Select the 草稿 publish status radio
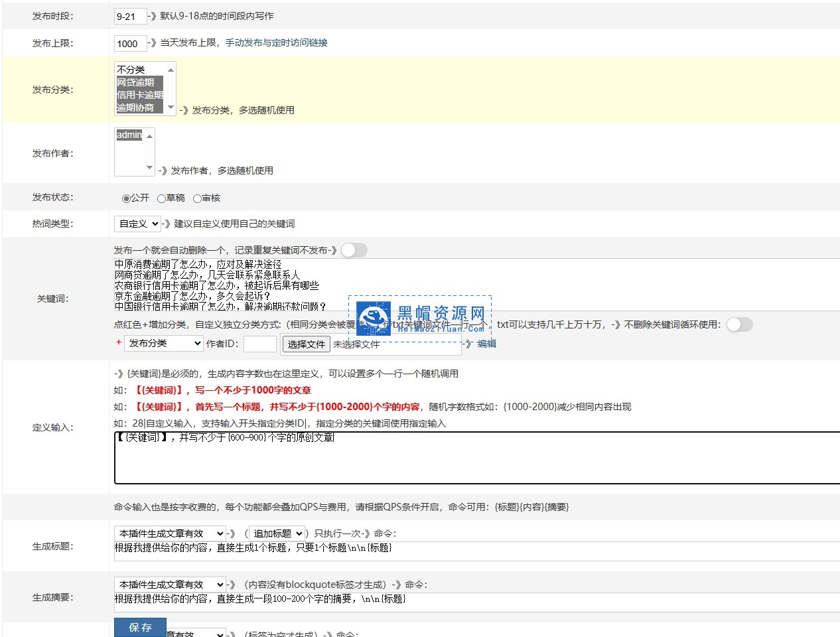Screen dimensions: 840x637 161,198
